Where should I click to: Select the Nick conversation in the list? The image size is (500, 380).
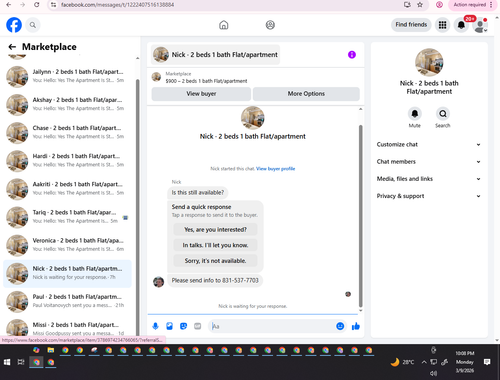point(67,273)
